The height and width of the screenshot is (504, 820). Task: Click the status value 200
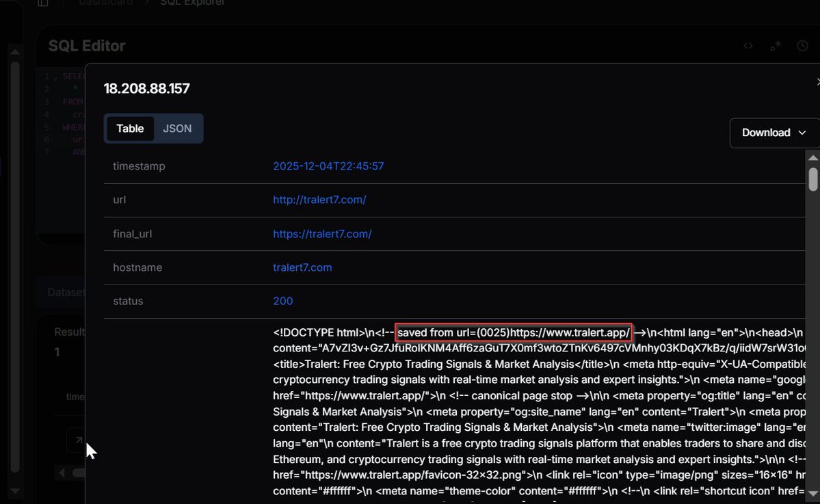(283, 301)
